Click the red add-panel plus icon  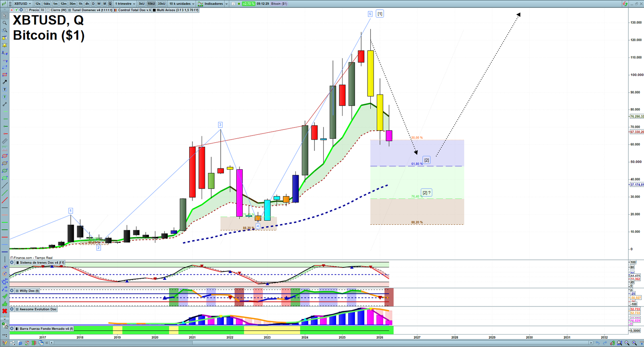point(12,10)
